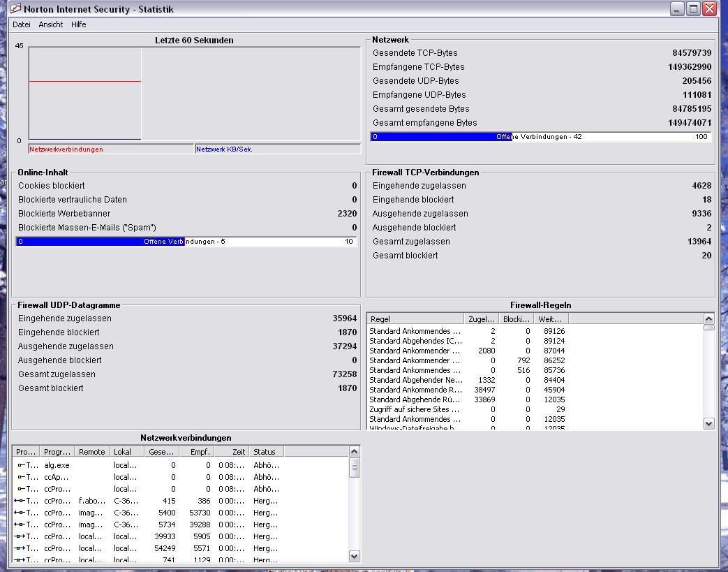Click the connection icon of the row with 5400 sent
The width and height of the screenshot is (728, 572).
click(x=20, y=513)
